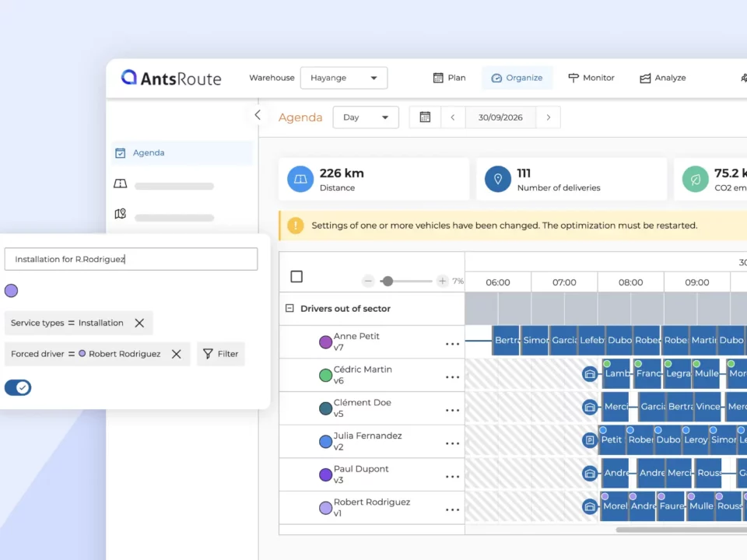Switch to the Analyze tab
This screenshot has width=747, height=560.
pos(663,78)
